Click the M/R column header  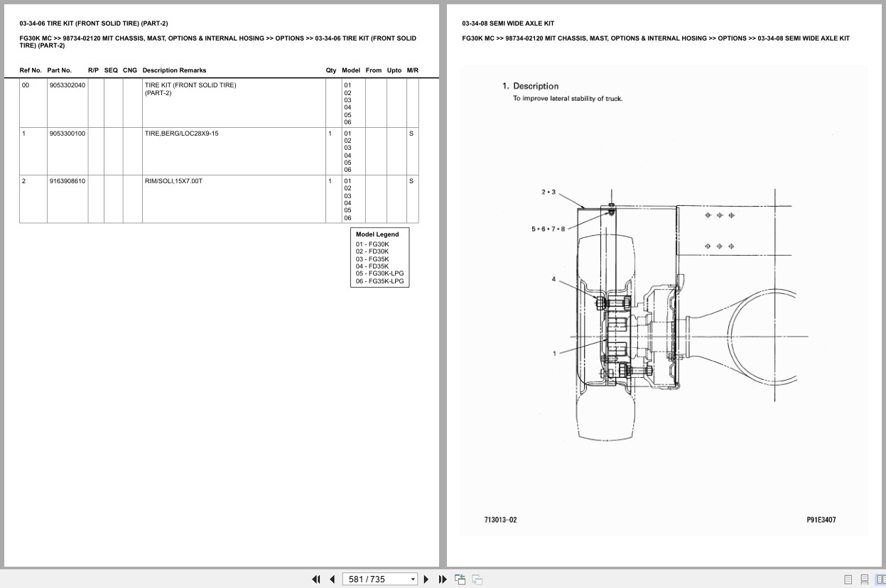click(x=413, y=70)
